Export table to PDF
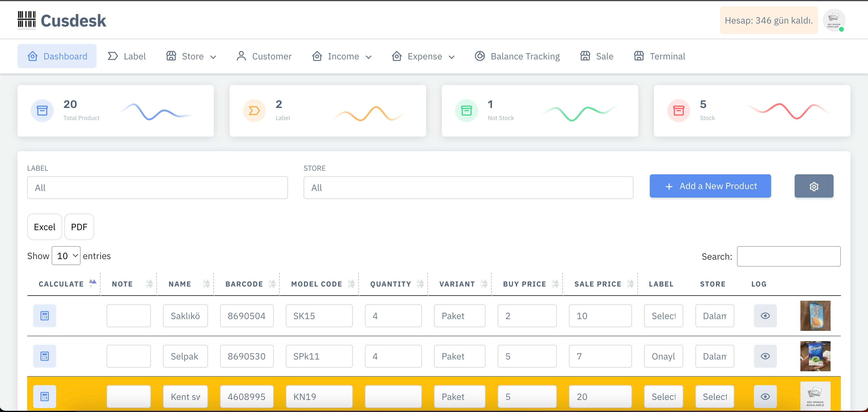The image size is (868, 412). tap(79, 227)
